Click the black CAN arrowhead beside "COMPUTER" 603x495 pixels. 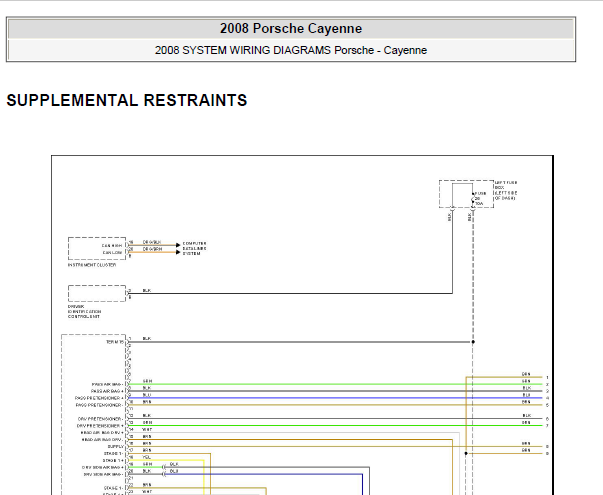pos(178,245)
